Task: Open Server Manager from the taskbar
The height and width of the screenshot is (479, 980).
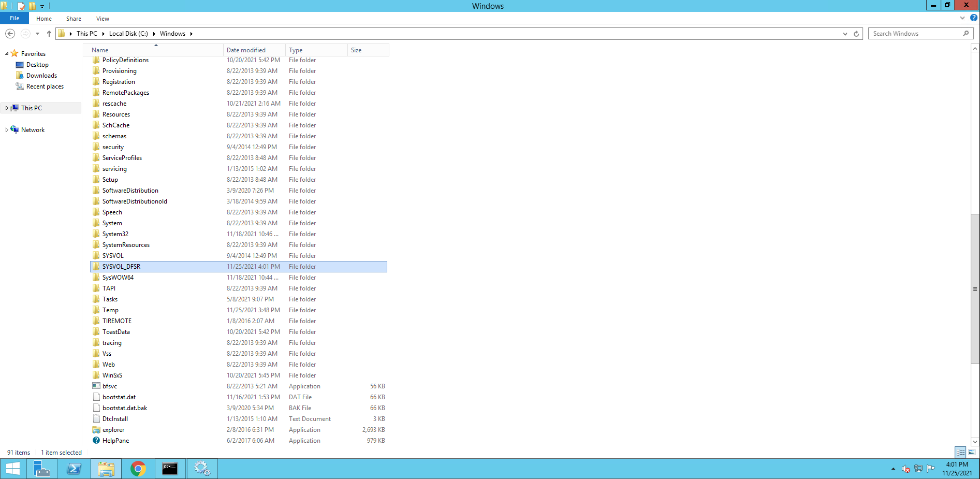Action: pos(41,469)
